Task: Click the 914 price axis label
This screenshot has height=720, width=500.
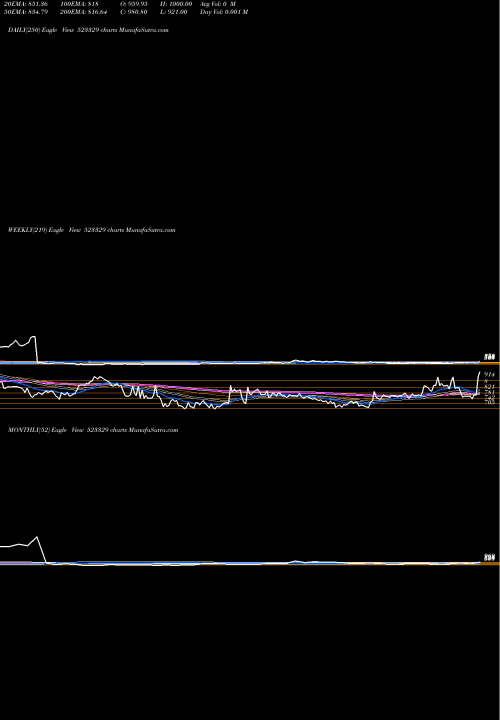Action: 489,375
